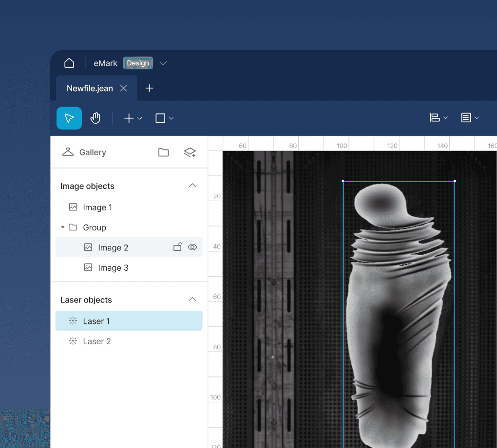Select the hand pan tool

click(x=96, y=118)
